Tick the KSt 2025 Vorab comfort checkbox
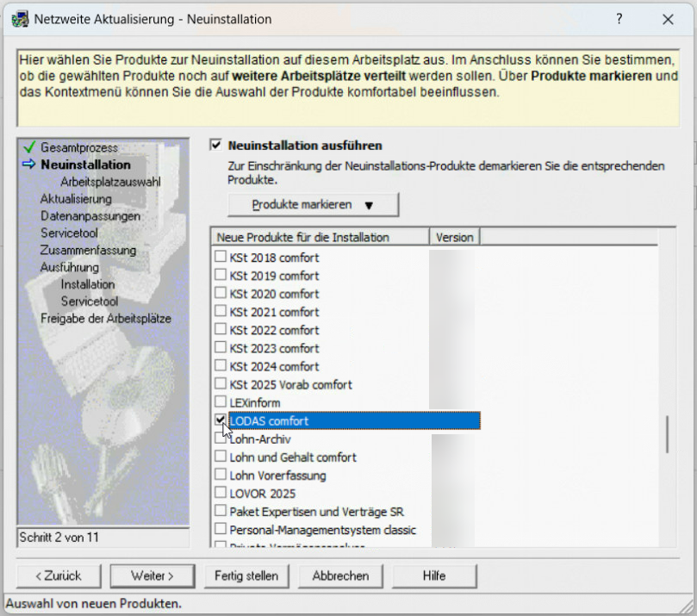 coord(221,384)
